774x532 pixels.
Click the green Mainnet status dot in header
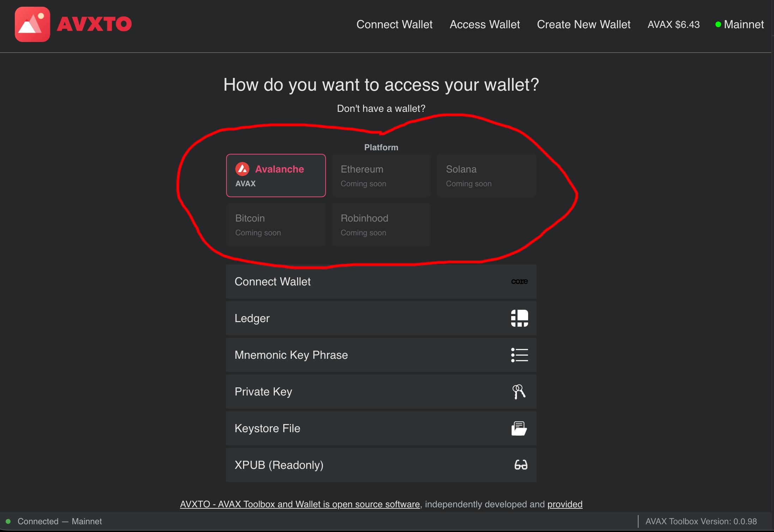718,24
